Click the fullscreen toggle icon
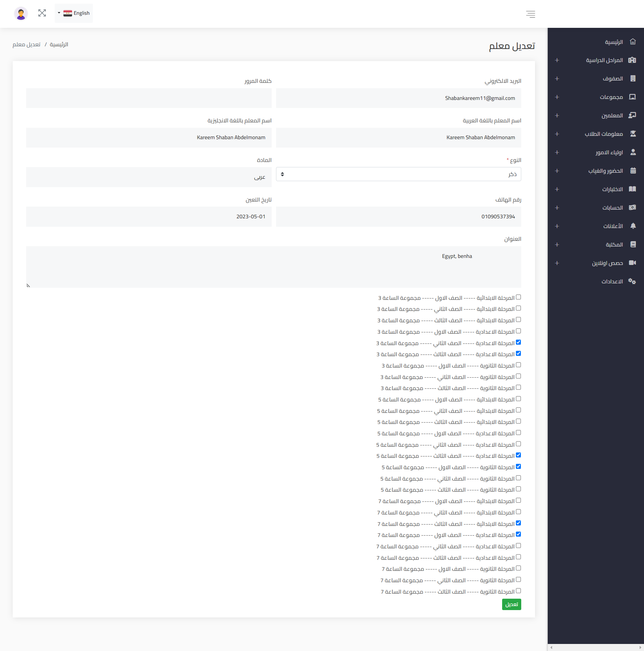This screenshot has height=651, width=644. pos(42,13)
